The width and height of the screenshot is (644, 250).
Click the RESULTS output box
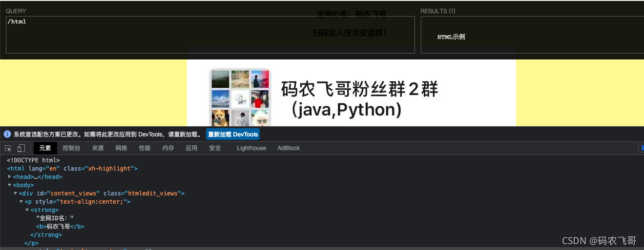[532, 35]
